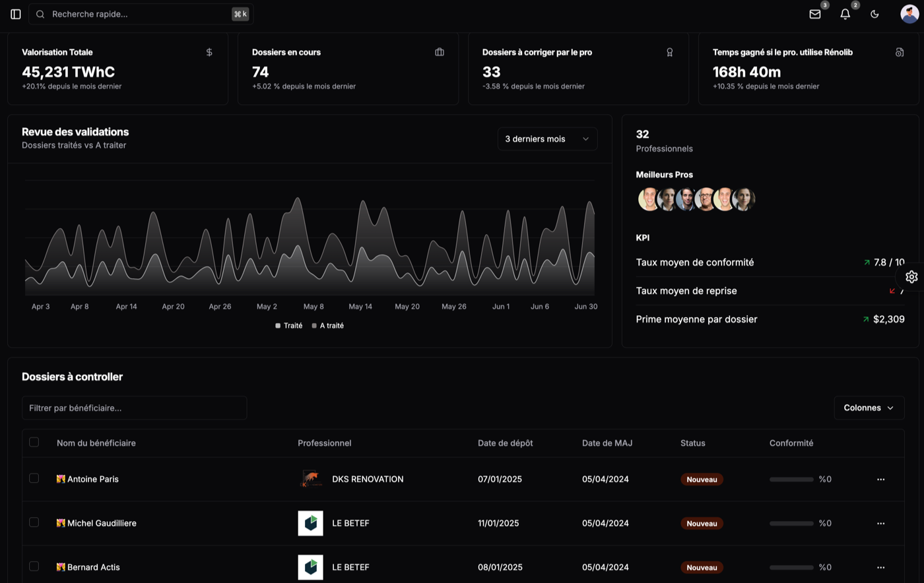Screen dimensions: 924x583
Task: Click the briefcase icon on Dossiers en cours
Action: point(439,51)
